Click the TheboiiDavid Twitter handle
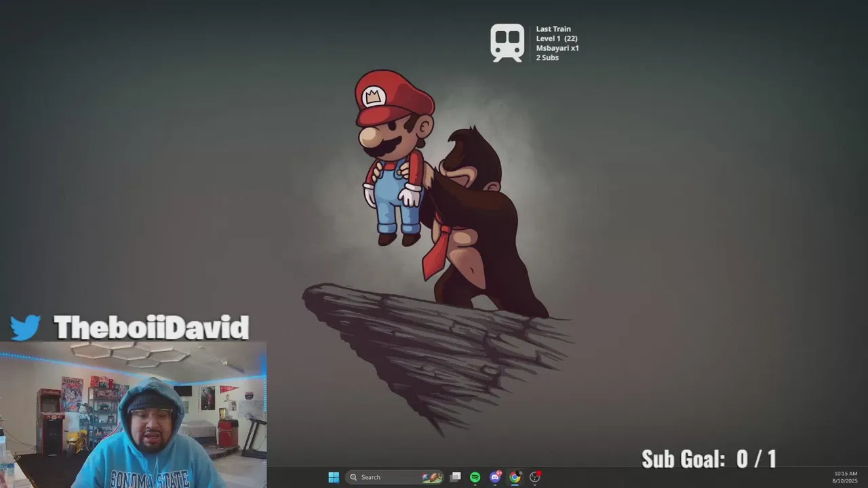The image size is (868, 488). (x=151, y=328)
